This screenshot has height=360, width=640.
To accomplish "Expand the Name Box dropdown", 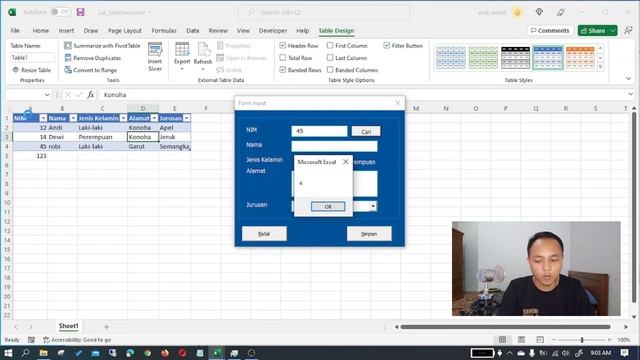I will click(x=47, y=95).
